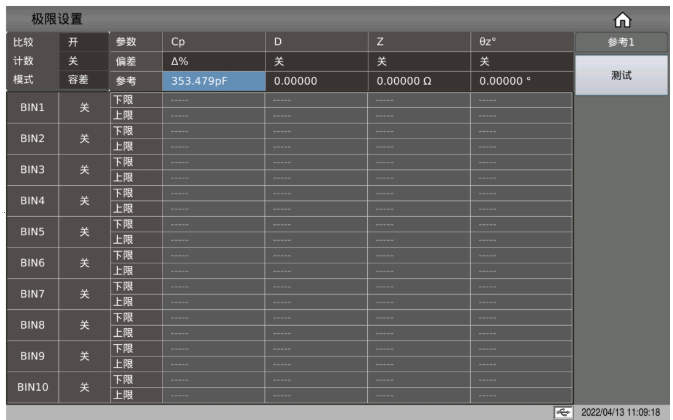Toggle BIN8 on/off state
The image size is (673, 420).
pyautogui.click(x=84, y=325)
